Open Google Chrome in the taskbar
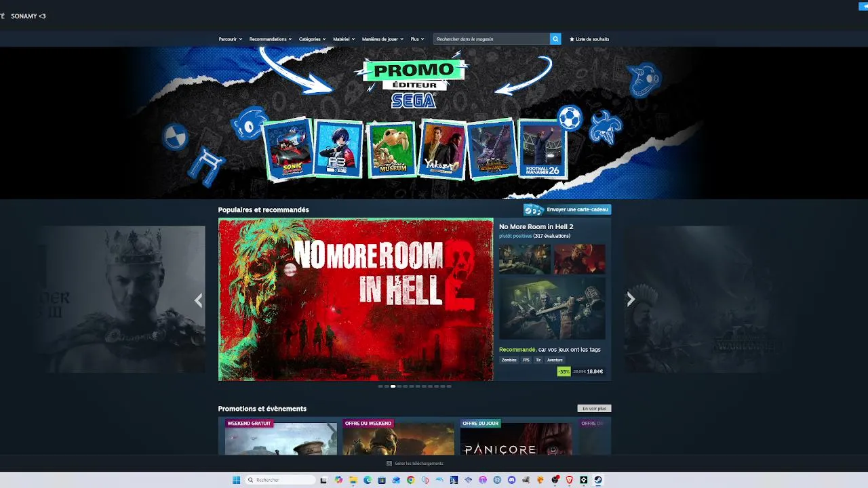868x488 pixels. coord(410,480)
